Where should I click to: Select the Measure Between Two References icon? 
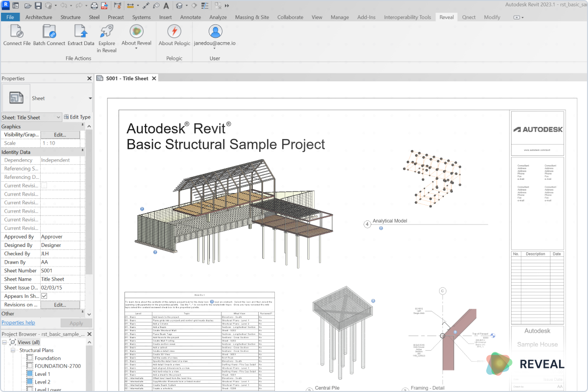[x=130, y=6]
